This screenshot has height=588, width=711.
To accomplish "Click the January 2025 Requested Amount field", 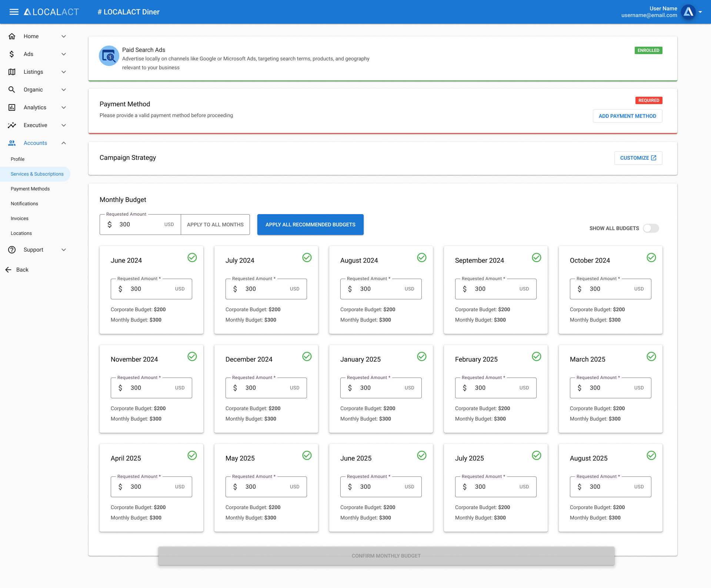I will pos(381,388).
